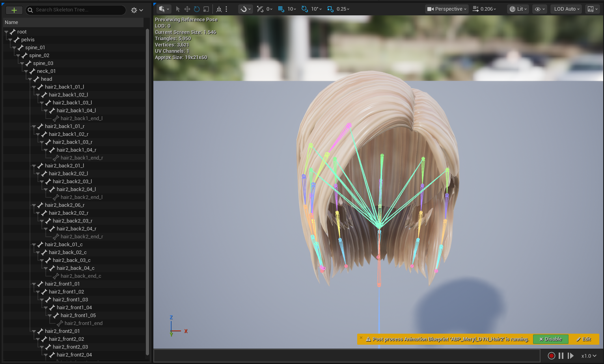The height and width of the screenshot is (364, 604).
Task: Click the select-mode arrow tool
Action: point(178,9)
